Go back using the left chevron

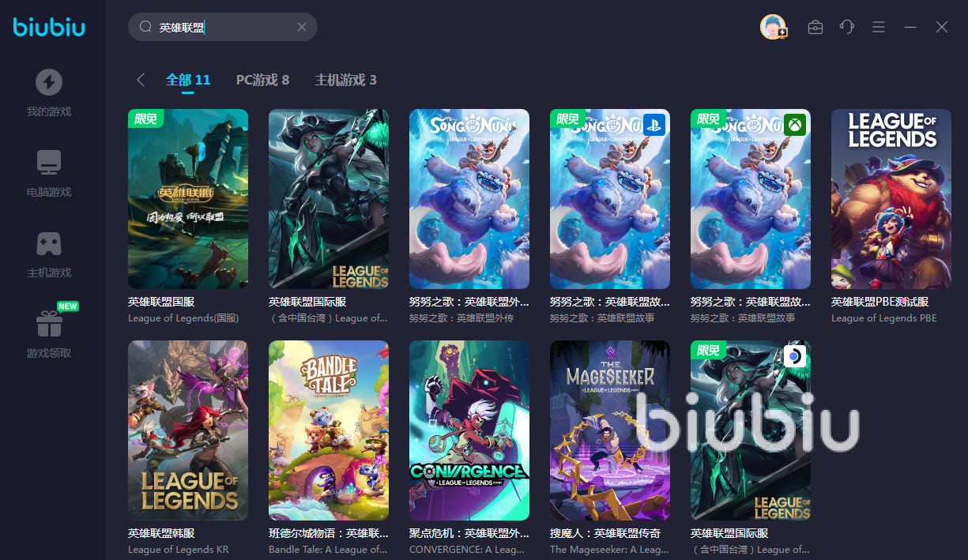pyautogui.click(x=141, y=80)
